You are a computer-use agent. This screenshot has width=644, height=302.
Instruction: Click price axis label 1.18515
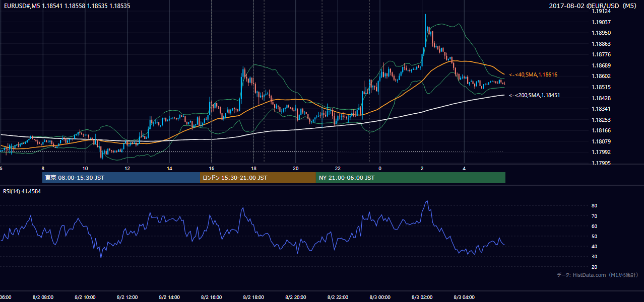click(x=601, y=87)
